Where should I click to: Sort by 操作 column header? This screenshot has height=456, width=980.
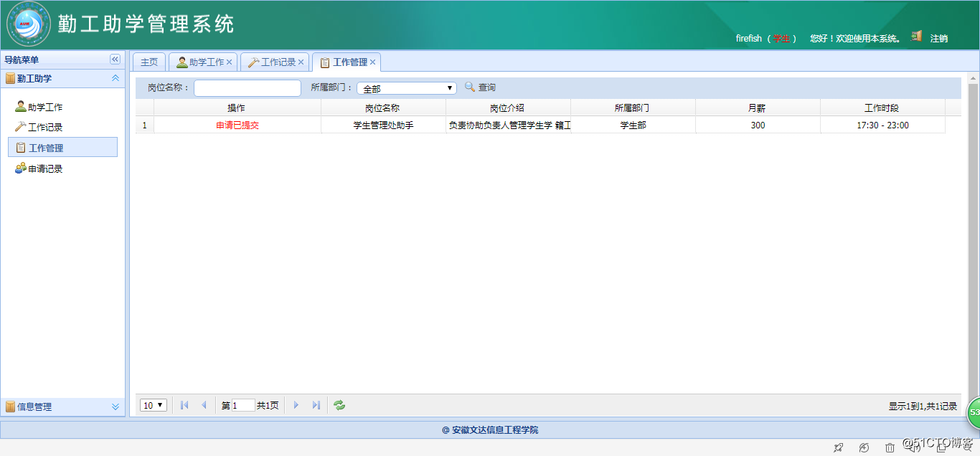[237, 108]
